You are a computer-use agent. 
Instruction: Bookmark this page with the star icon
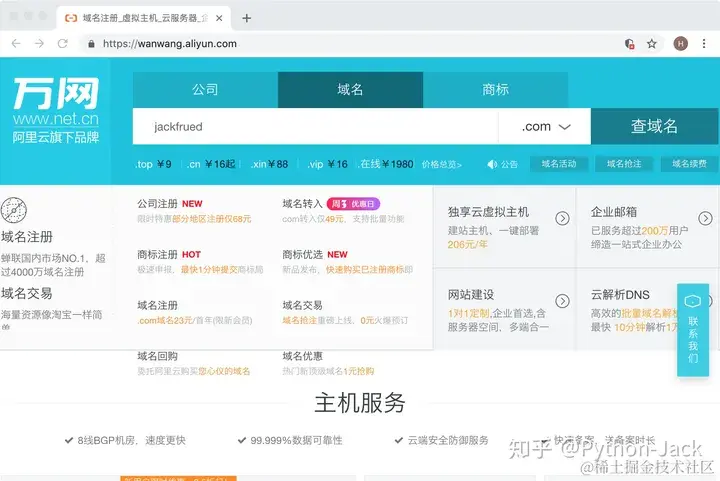tap(652, 44)
